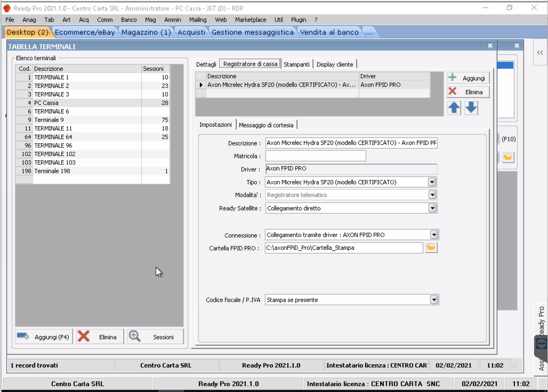Browse folder for Cartella FPID PRO
Screen dimensions: 548x392
click(431, 248)
